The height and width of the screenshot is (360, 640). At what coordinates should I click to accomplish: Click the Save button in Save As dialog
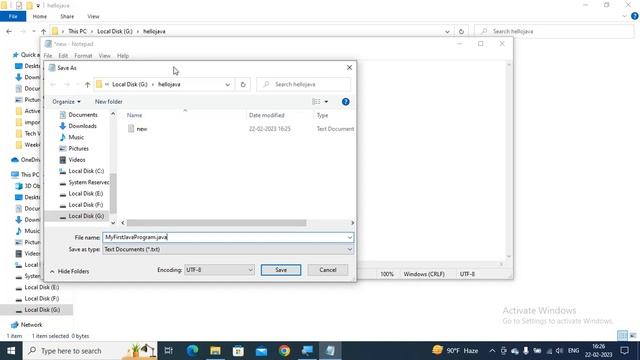coord(281,270)
